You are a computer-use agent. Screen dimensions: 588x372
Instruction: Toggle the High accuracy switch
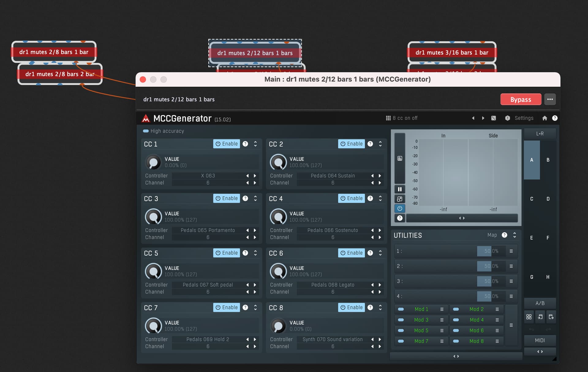[146, 131]
